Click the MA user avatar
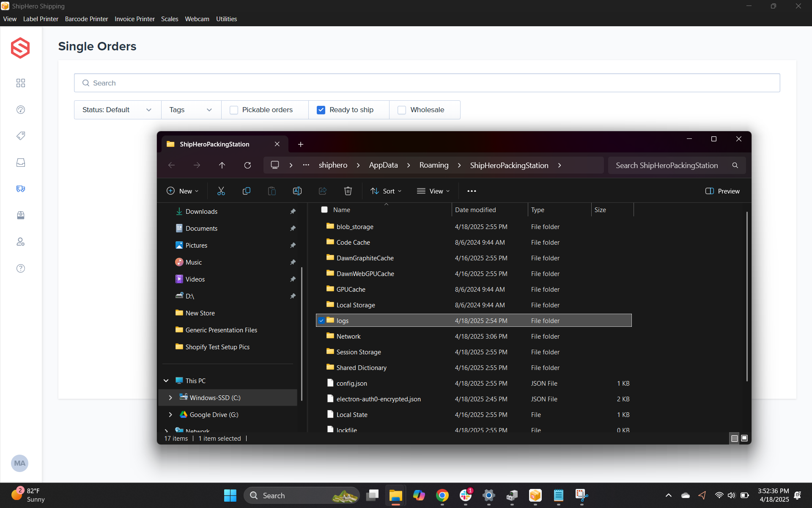Viewport: 812px width, 508px height. point(19,463)
